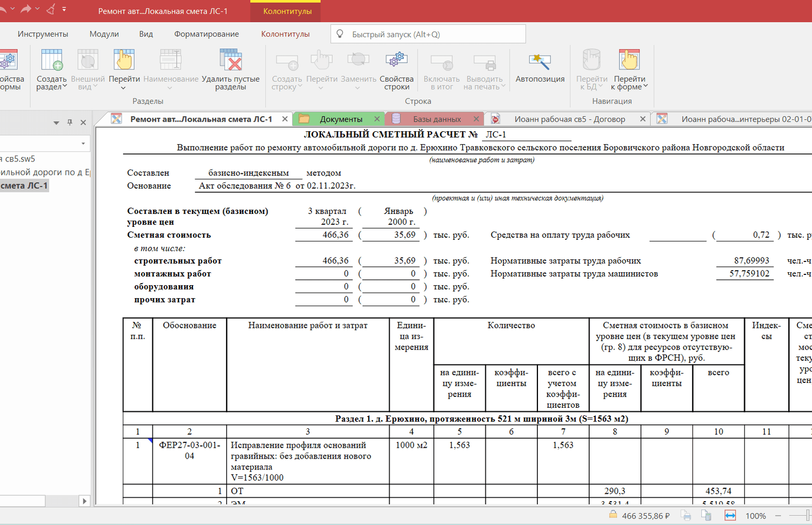Click Перейти icon in Разделы group
This screenshot has height=525, width=812.
point(124,60)
